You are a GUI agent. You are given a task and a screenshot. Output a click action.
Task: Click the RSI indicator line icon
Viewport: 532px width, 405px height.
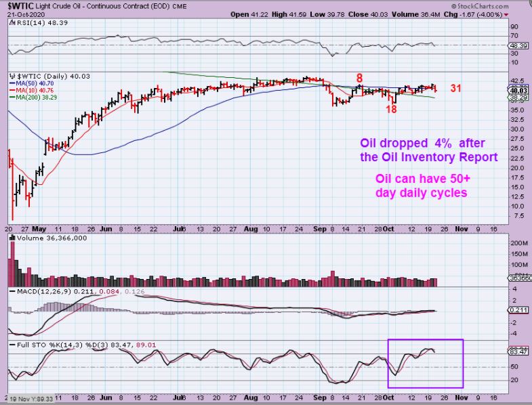12,23
